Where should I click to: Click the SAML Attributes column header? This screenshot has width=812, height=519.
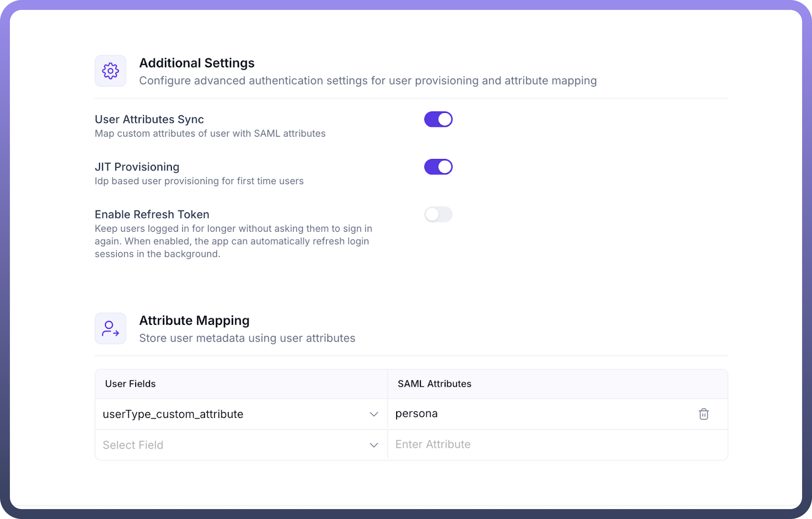point(434,384)
